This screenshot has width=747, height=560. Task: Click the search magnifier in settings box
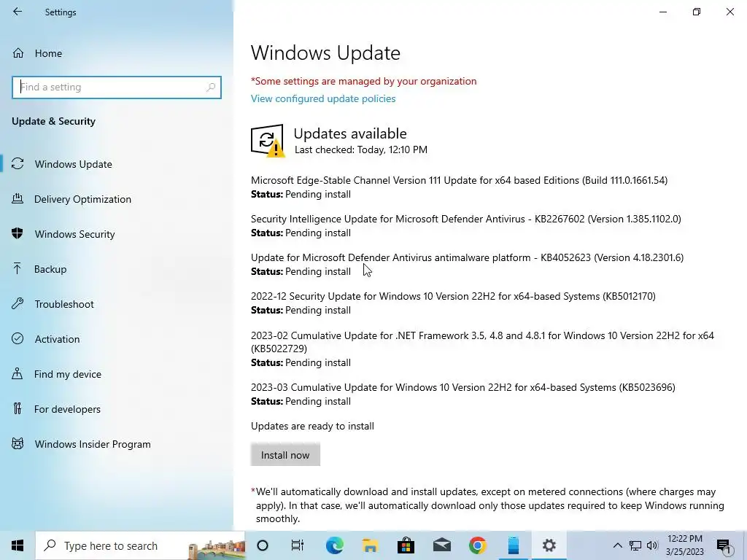[x=211, y=87]
